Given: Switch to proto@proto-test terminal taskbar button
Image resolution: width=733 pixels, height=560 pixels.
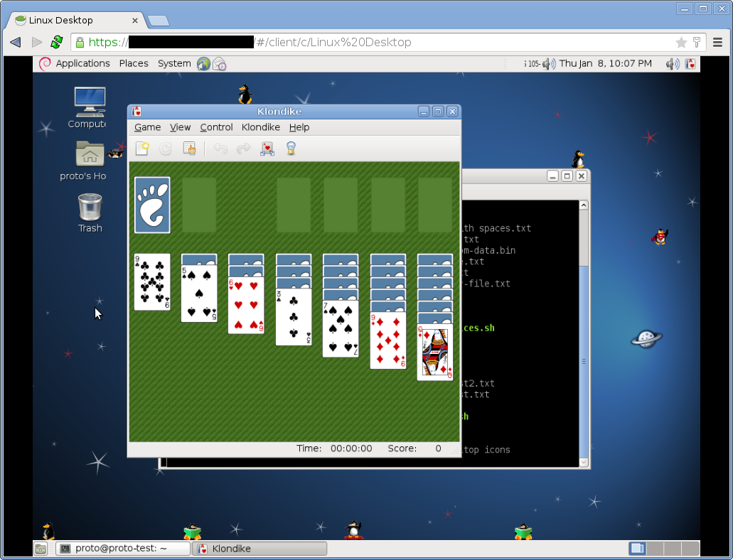Looking at the screenshot, I should point(123,549).
